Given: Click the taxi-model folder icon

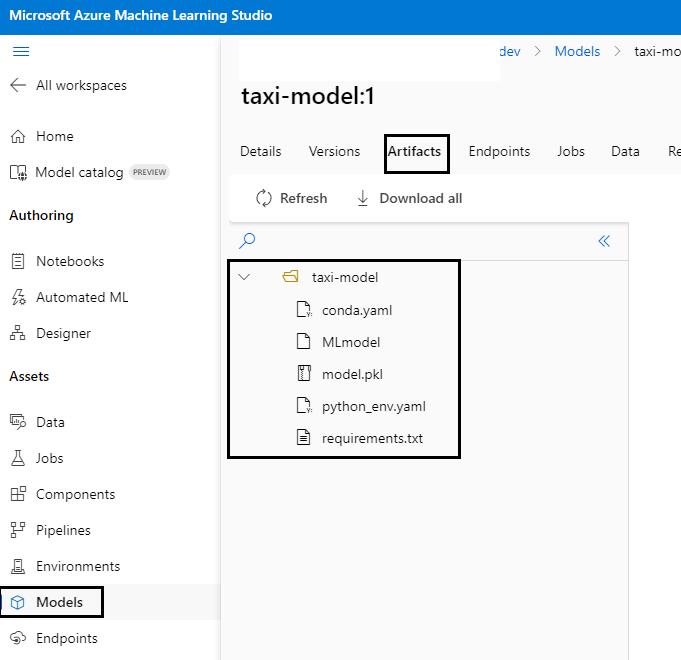Looking at the screenshot, I should pyautogui.click(x=290, y=276).
